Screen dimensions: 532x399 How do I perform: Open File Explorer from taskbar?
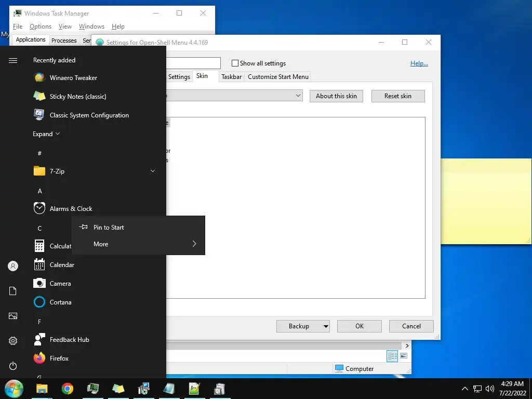(42, 389)
